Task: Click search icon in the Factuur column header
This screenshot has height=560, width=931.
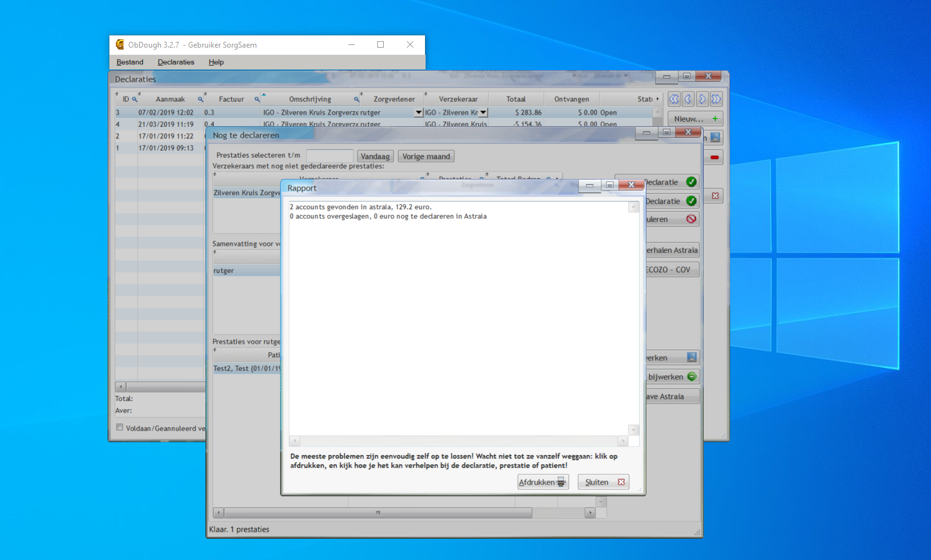Action: pyautogui.click(x=257, y=99)
